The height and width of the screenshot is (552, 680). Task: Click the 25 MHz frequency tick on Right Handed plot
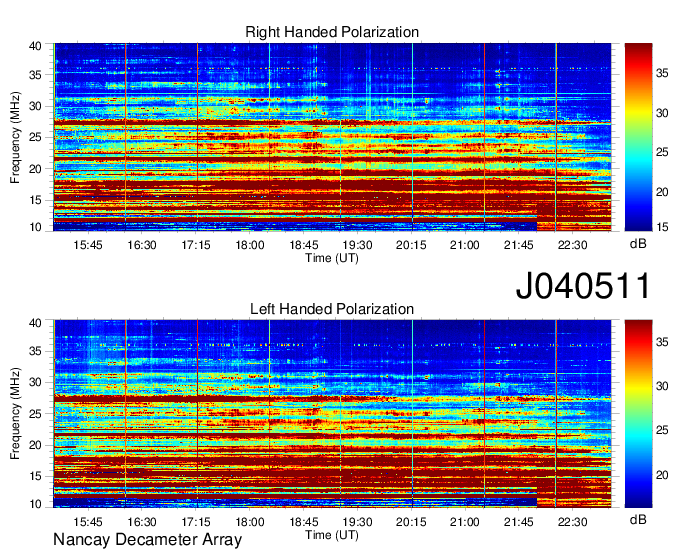click(35, 137)
